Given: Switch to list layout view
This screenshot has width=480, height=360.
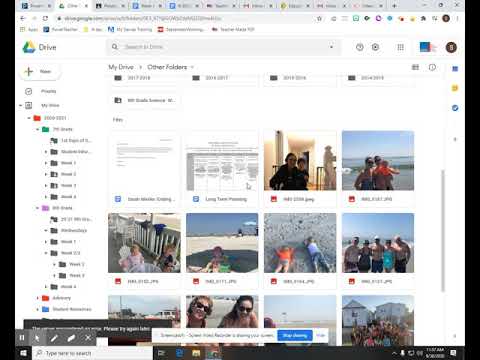Looking at the screenshot, I should [415, 67].
